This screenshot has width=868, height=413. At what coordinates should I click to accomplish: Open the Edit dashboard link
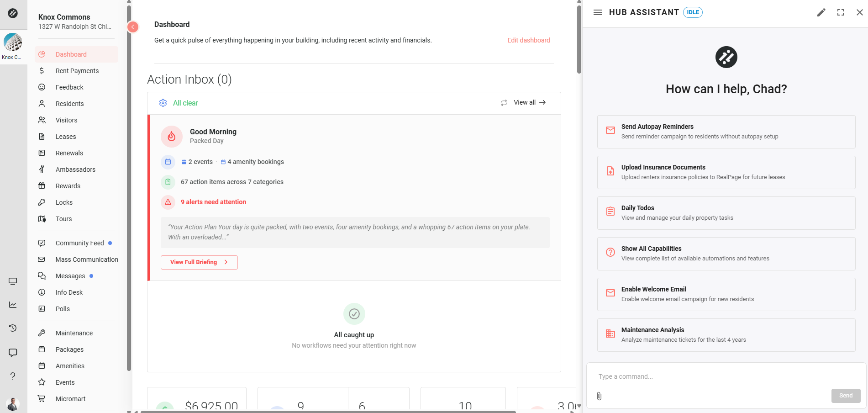pyautogui.click(x=528, y=40)
